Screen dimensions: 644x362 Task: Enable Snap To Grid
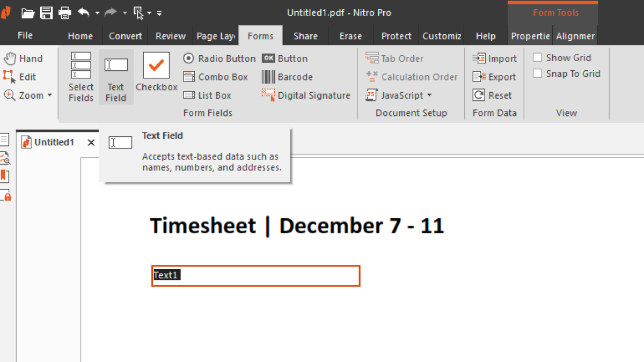[x=537, y=73]
